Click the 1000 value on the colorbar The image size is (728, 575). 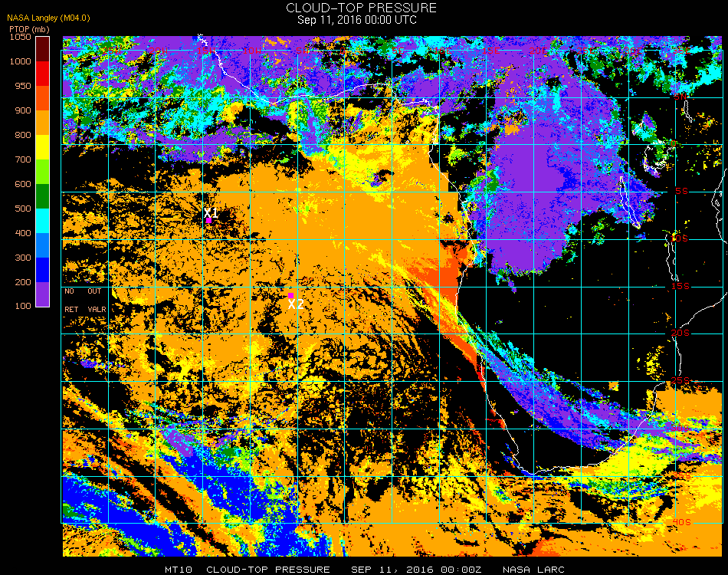(21, 61)
